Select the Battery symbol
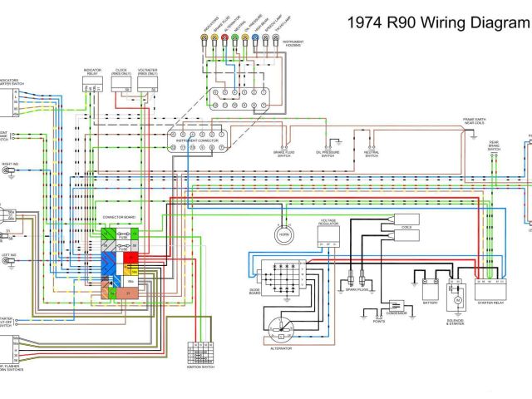Image resolution: width=532 pixels, height=399 pixels. click(x=430, y=289)
